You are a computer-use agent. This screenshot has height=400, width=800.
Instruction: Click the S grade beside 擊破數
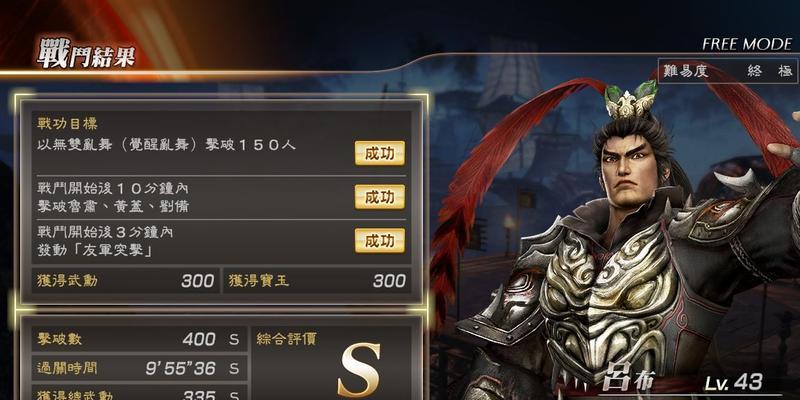click(x=234, y=340)
